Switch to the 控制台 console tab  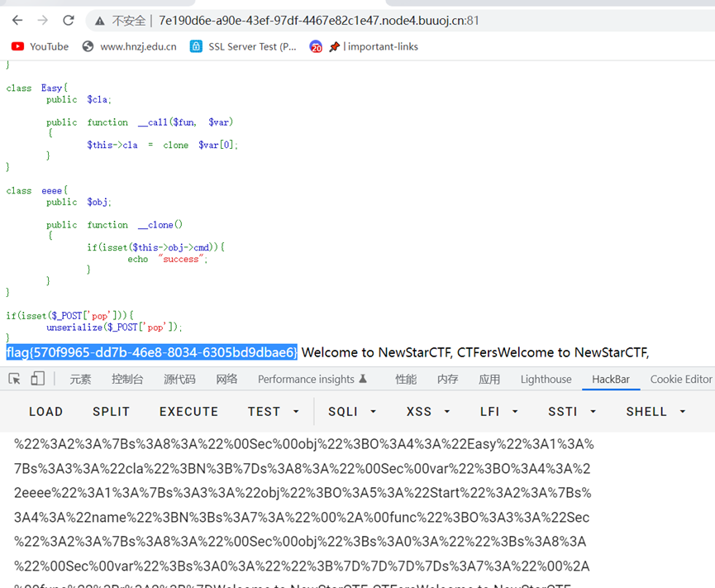(127, 379)
